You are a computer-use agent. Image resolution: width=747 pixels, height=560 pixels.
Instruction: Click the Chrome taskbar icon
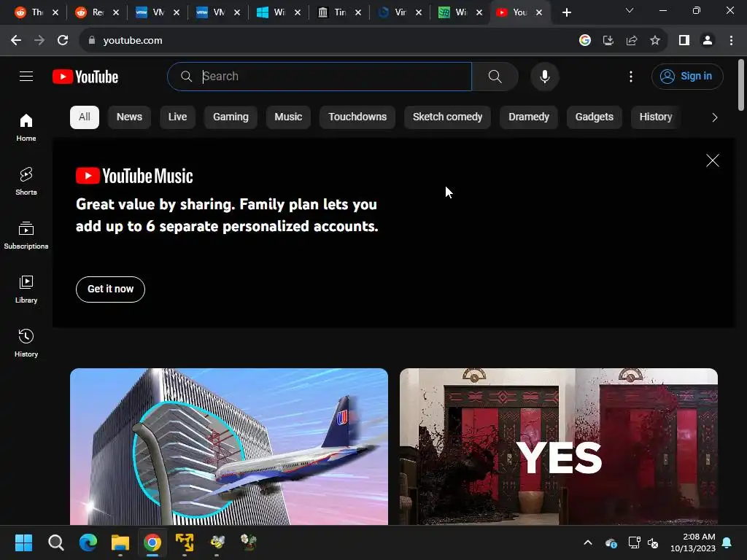point(152,542)
